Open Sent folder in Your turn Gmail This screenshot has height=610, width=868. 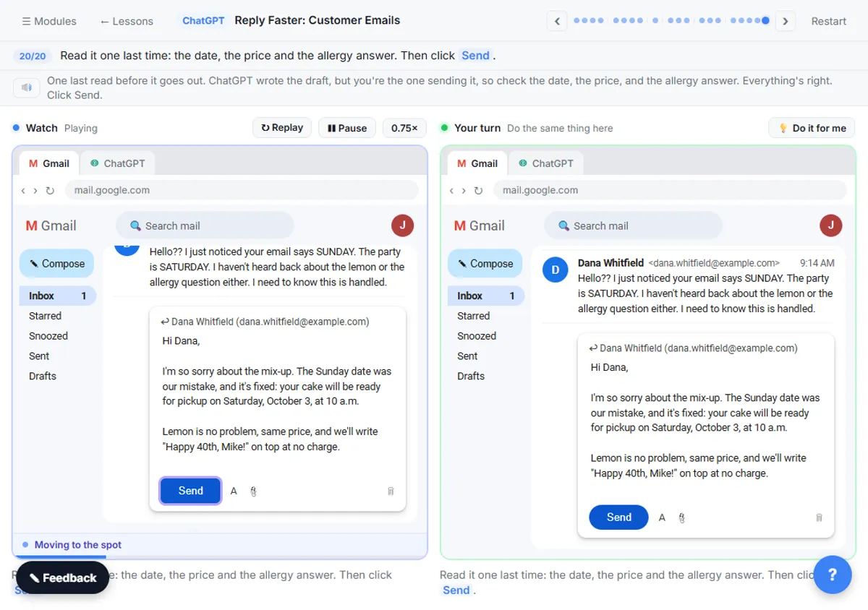pyautogui.click(x=467, y=356)
